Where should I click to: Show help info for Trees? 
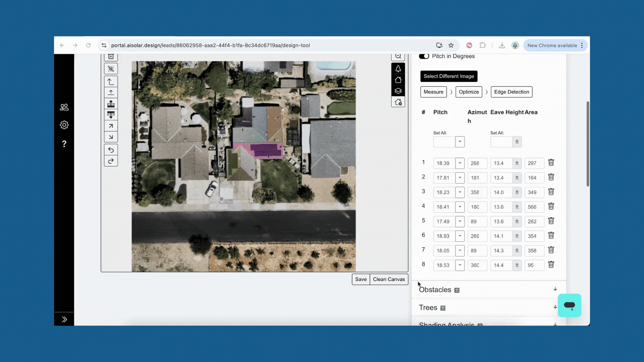point(443,308)
